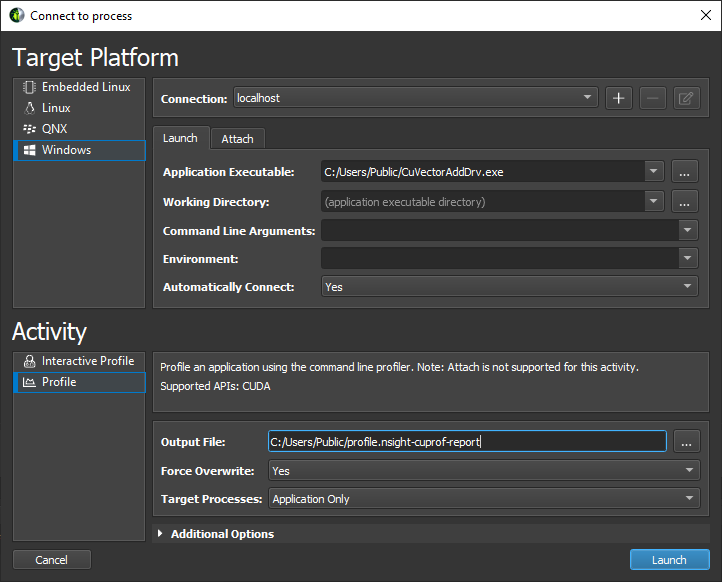Open the Target Processes dropdown
Screen dimensions: 722x582
[483, 499]
